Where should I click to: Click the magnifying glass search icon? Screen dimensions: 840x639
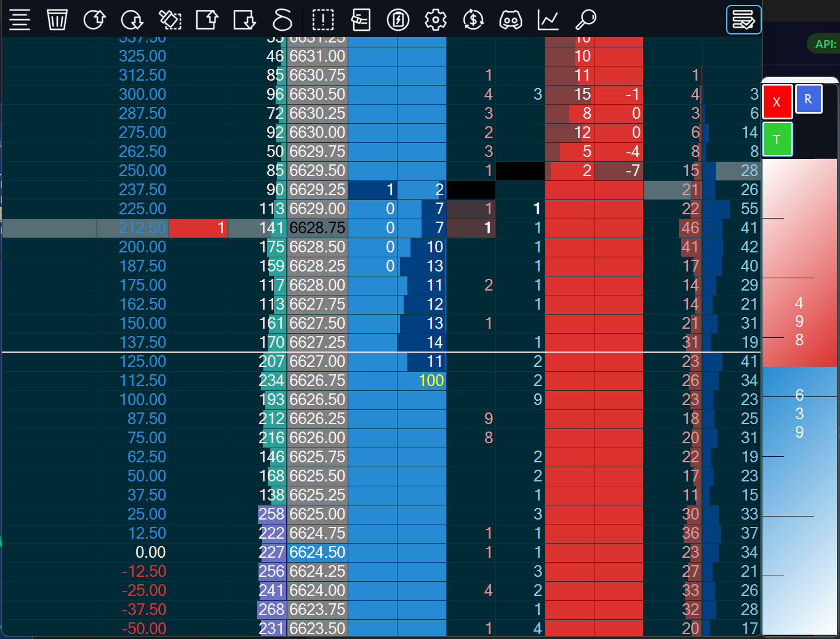click(585, 20)
